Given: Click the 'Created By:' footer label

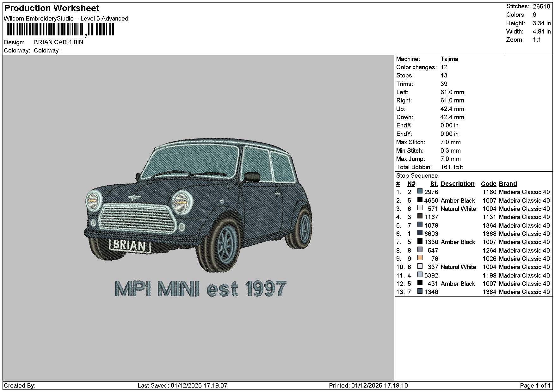Looking at the screenshot, I should [x=20, y=385].
